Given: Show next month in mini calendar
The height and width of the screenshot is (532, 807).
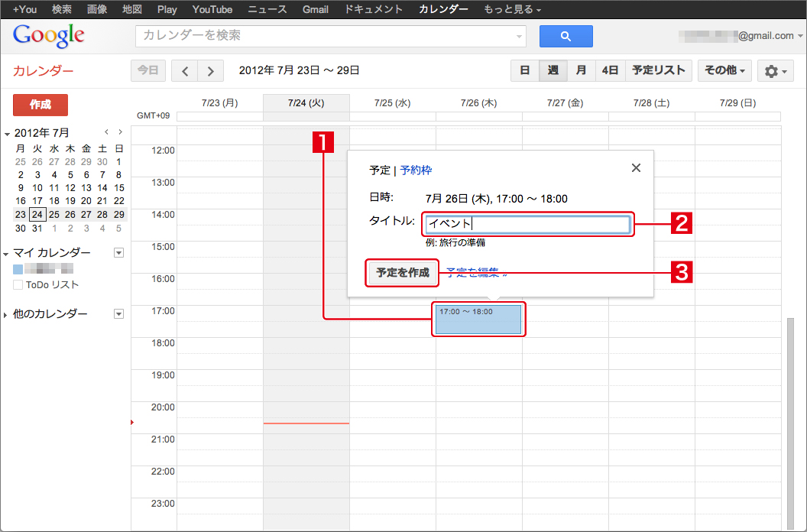Looking at the screenshot, I should point(121,132).
